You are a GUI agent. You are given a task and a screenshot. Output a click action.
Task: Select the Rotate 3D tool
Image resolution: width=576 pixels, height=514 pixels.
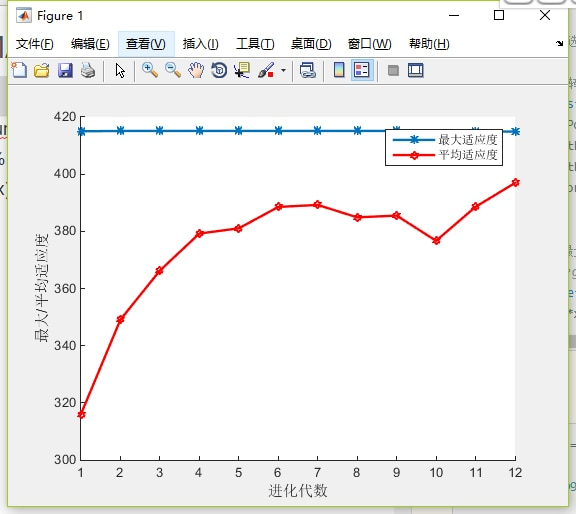[x=219, y=70]
